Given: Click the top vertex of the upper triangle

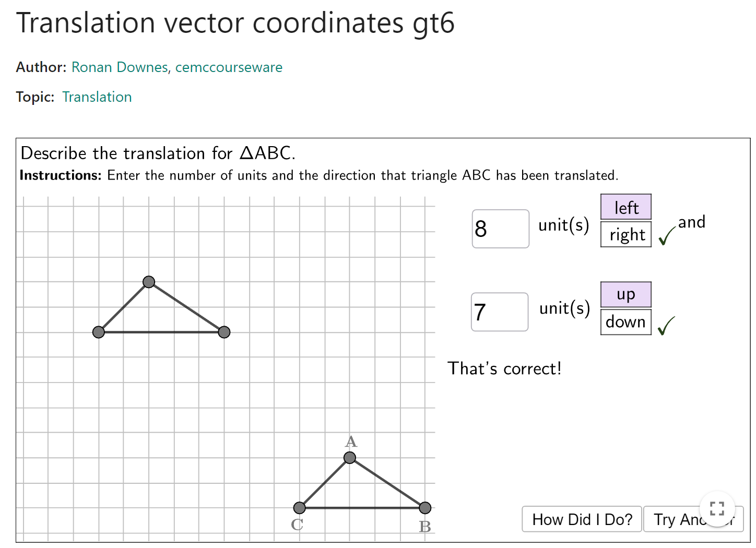Looking at the screenshot, I should click(x=149, y=282).
